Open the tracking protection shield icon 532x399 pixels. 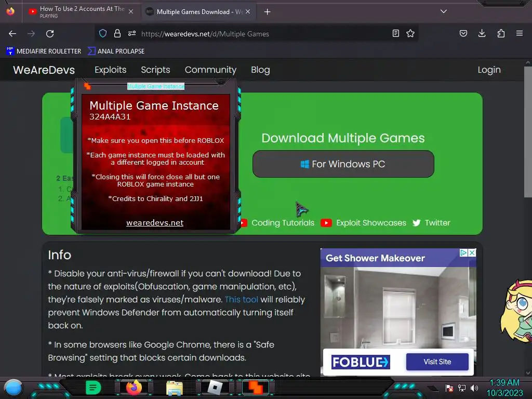(103, 33)
